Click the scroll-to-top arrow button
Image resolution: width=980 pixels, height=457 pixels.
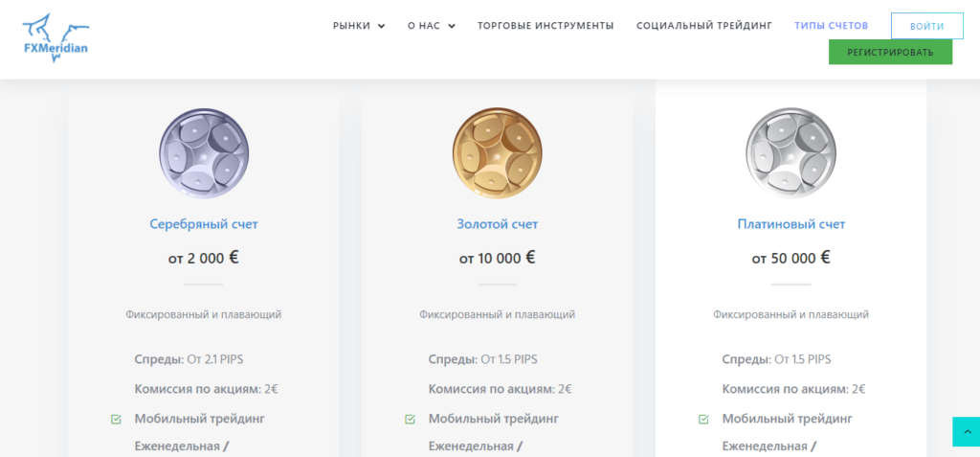[x=967, y=432]
